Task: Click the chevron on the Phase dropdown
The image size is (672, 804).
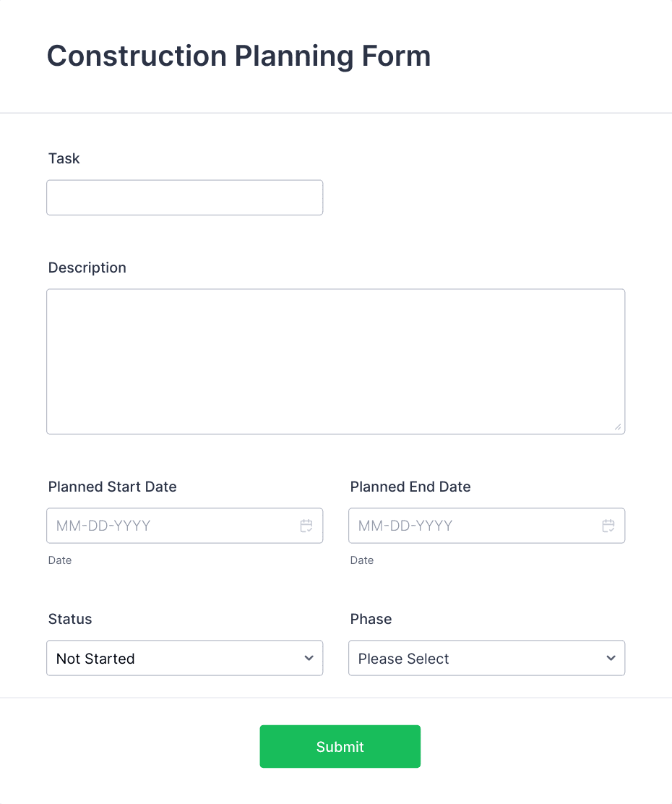Action: (x=612, y=658)
